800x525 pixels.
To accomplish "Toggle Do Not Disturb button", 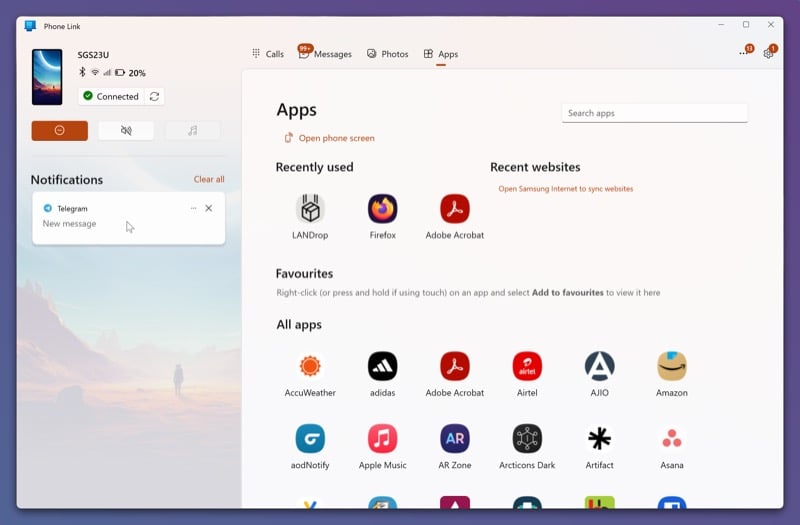I will [x=60, y=131].
